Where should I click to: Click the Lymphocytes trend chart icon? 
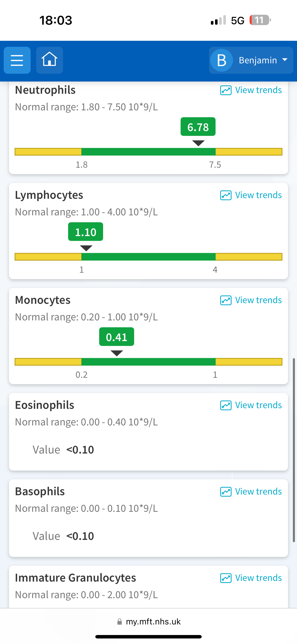tap(225, 195)
